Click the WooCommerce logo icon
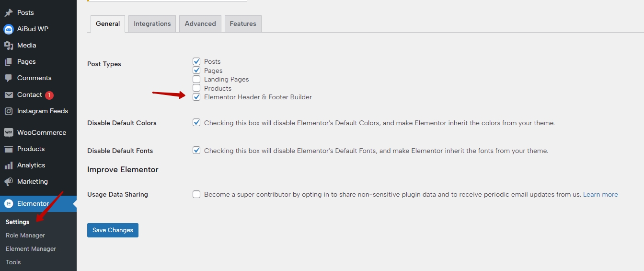The width and height of the screenshot is (644, 271). [x=8, y=133]
